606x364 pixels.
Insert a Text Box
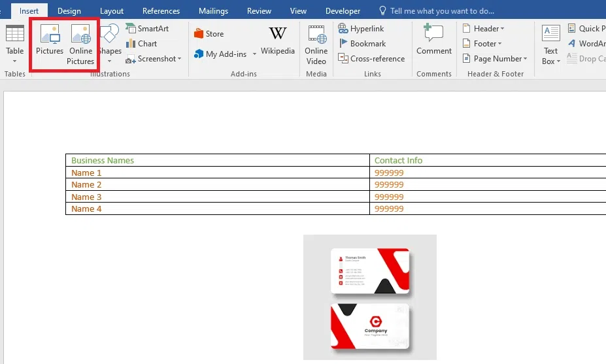[550, 44]
